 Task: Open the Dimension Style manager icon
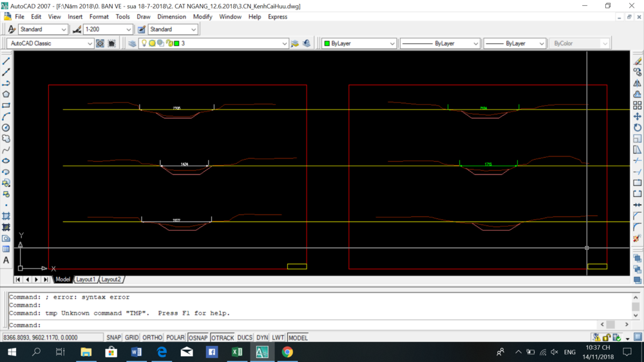point(77,30)
